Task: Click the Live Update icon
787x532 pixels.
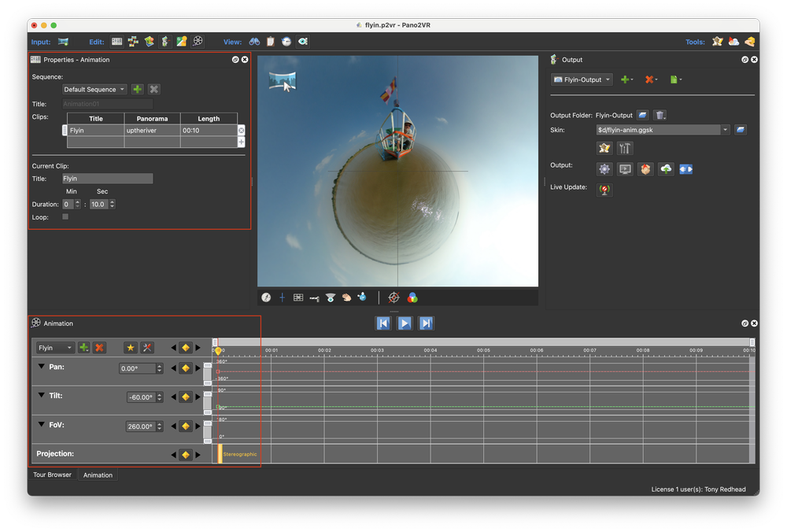Action: pyautogui.click(x=604, y=189)
